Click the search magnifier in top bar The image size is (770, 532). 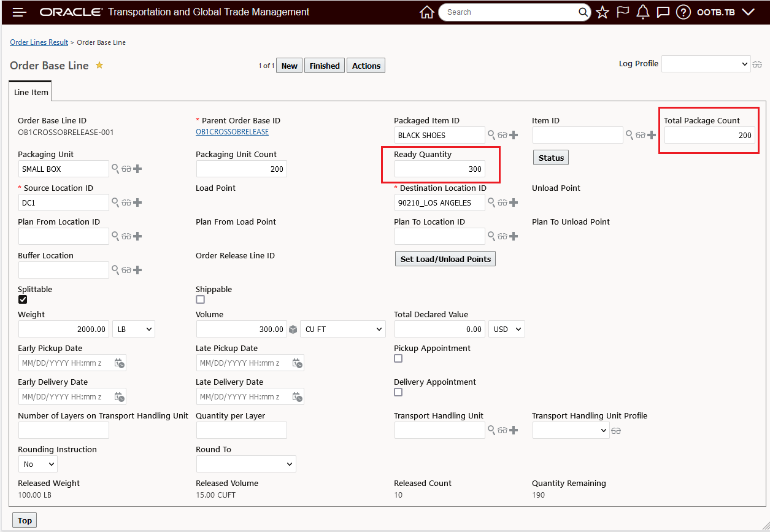pos(583,12)
